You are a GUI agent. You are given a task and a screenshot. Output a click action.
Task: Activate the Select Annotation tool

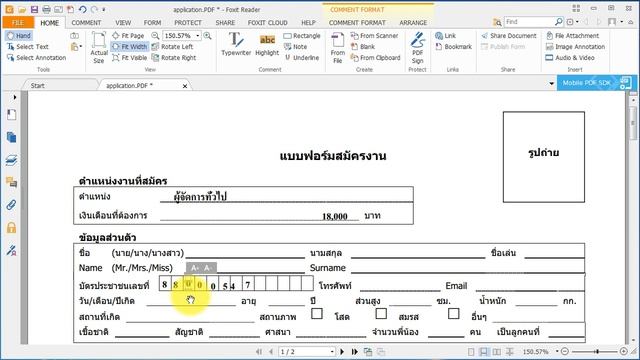coord(36,58)
